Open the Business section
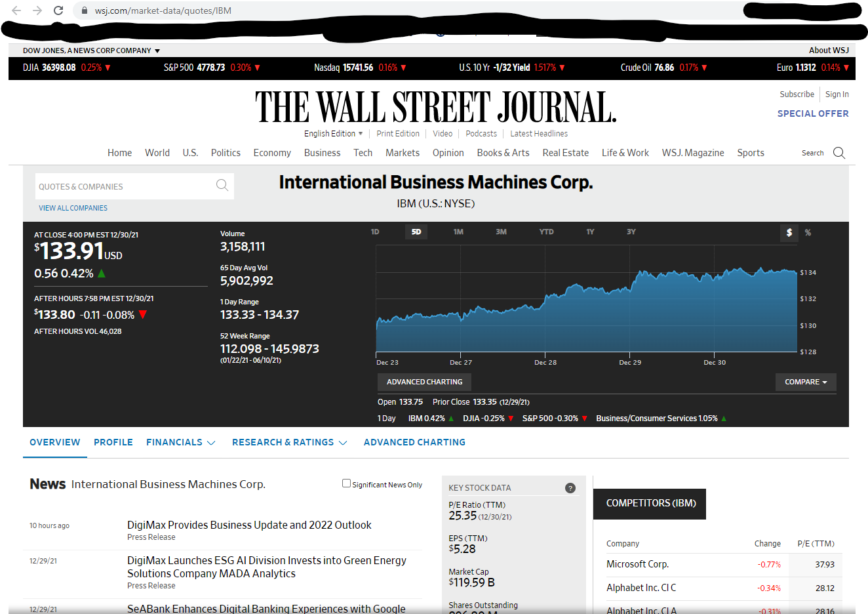 pos(322,153)
